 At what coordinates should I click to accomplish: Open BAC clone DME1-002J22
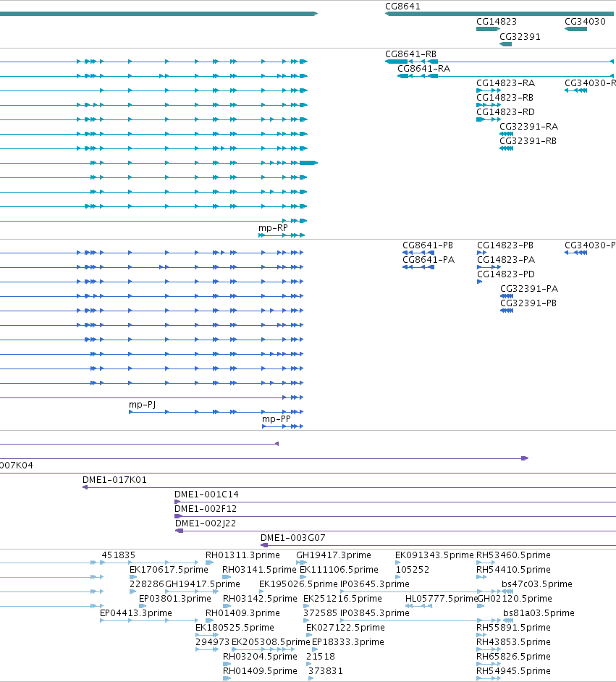click(x=396, y=531)
